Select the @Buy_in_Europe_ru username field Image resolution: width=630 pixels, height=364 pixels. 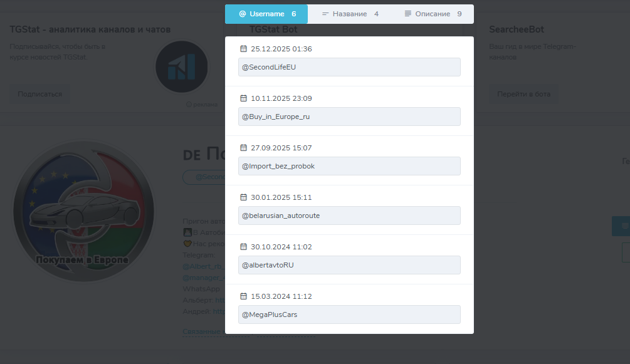[x=349, y=117]
